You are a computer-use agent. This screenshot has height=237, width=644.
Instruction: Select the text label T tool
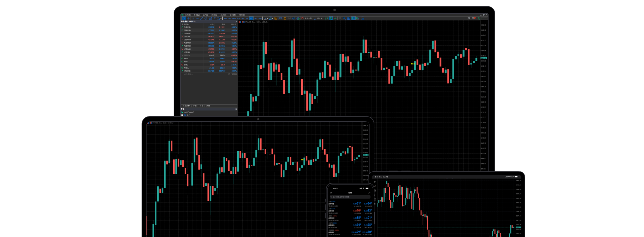pos(215,18)
